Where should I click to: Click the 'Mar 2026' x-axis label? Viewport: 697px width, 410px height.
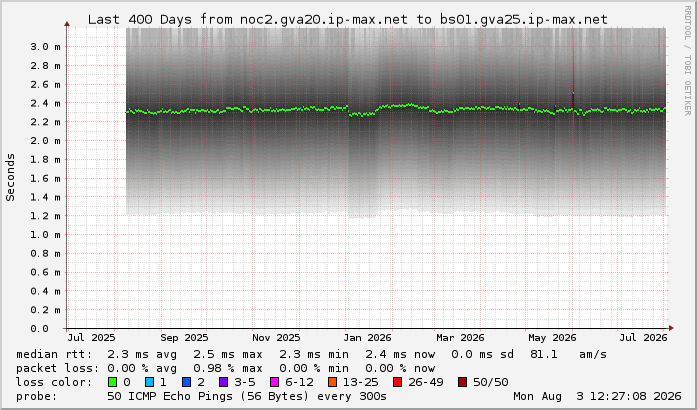460,338
